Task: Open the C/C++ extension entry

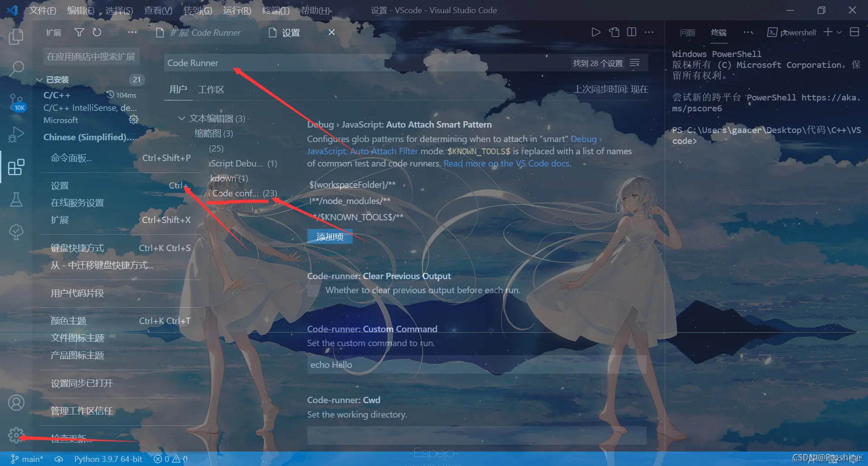Action: [x=90, y=107]
